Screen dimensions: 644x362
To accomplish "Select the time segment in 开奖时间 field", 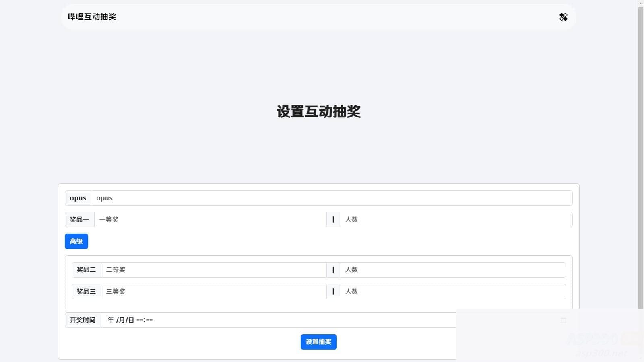I will [x=144, y=320].
